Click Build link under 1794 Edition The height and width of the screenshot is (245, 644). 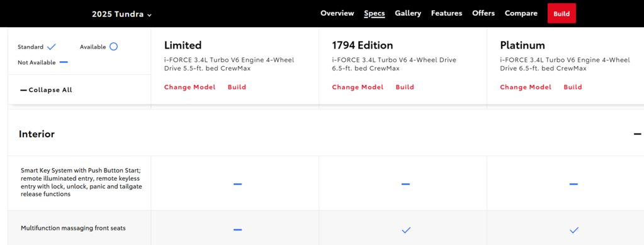[x=405, y=87]
